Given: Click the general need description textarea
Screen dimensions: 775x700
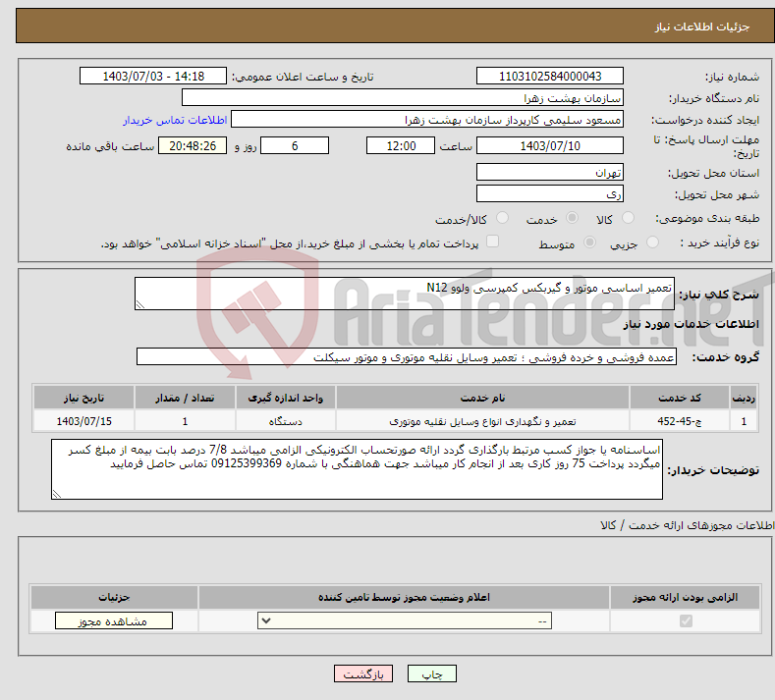Looking at the screenshot, I should point(405,294).
